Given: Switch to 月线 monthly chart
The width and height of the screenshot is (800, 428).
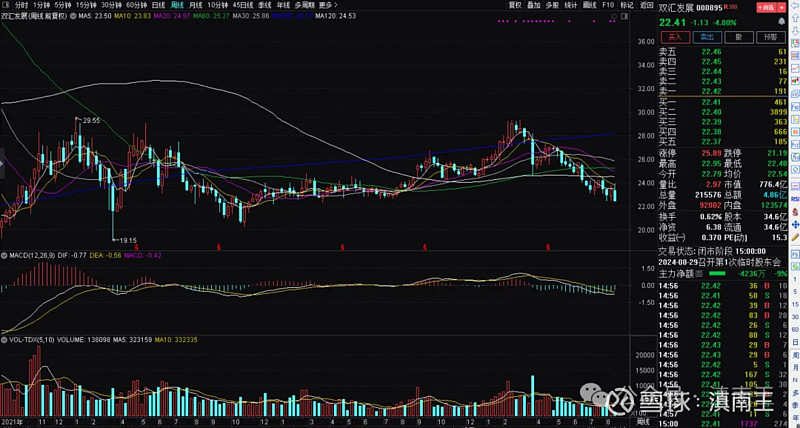Looking at the screenshot, I should coord(195,5).
